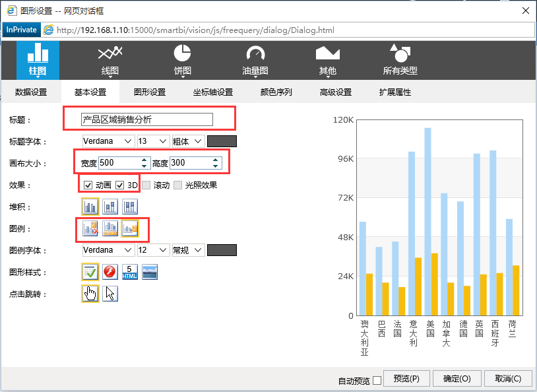Increase 宽度 width with up arrow

[144, 160]
